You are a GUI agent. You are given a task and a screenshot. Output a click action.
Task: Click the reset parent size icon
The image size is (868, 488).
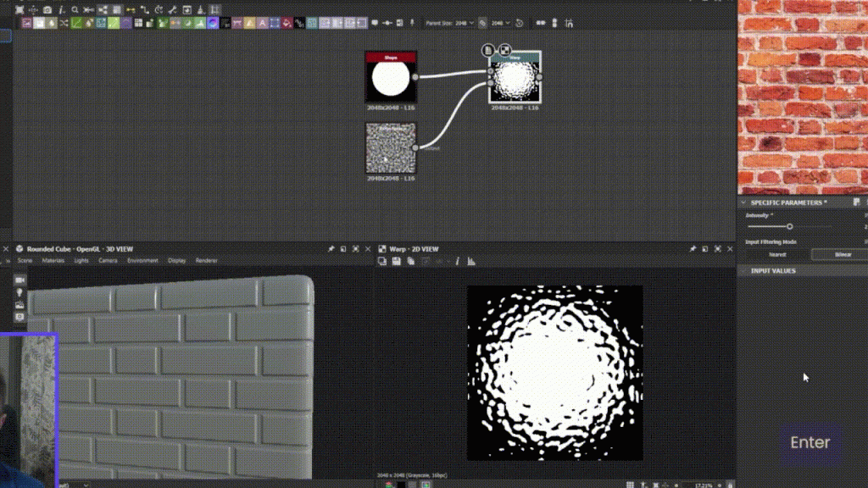click(x=520, y=23)
